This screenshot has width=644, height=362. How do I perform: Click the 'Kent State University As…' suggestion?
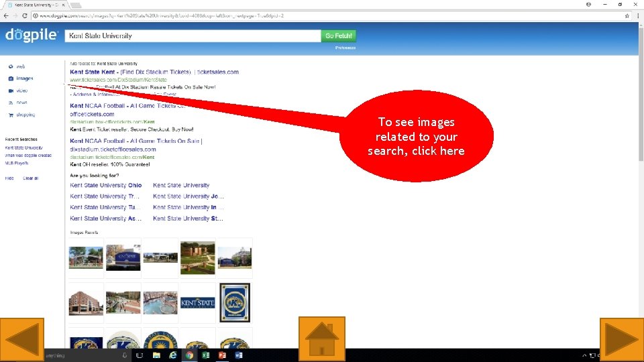(105, 219)
